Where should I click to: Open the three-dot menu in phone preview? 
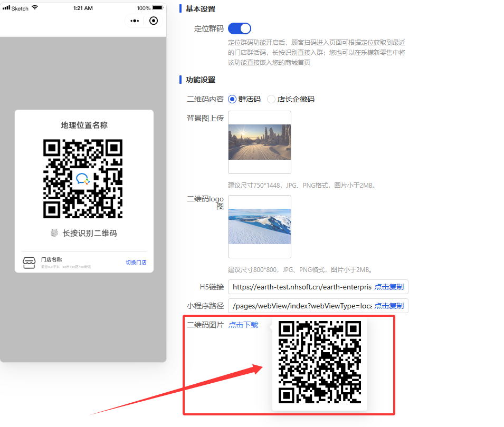[x=135, y=21]
